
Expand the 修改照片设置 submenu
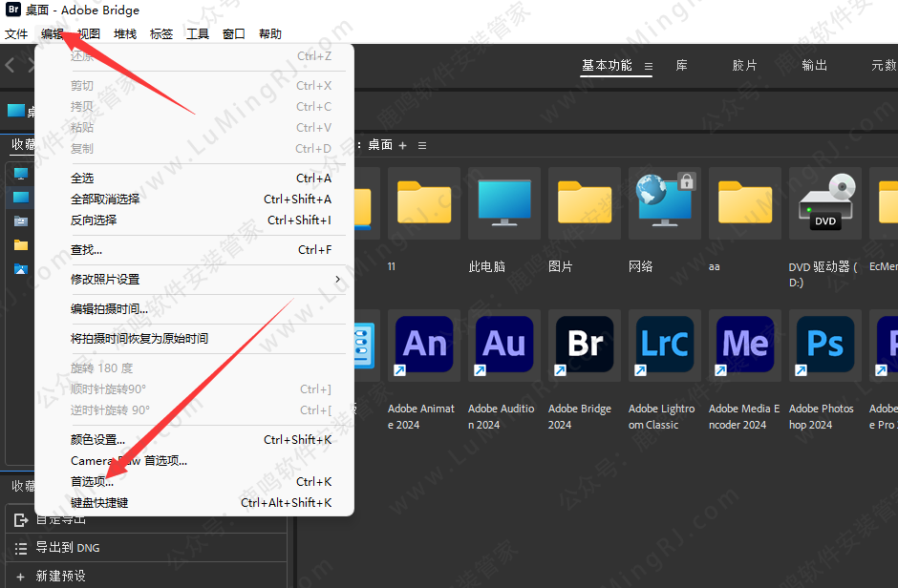click(201, 279)
